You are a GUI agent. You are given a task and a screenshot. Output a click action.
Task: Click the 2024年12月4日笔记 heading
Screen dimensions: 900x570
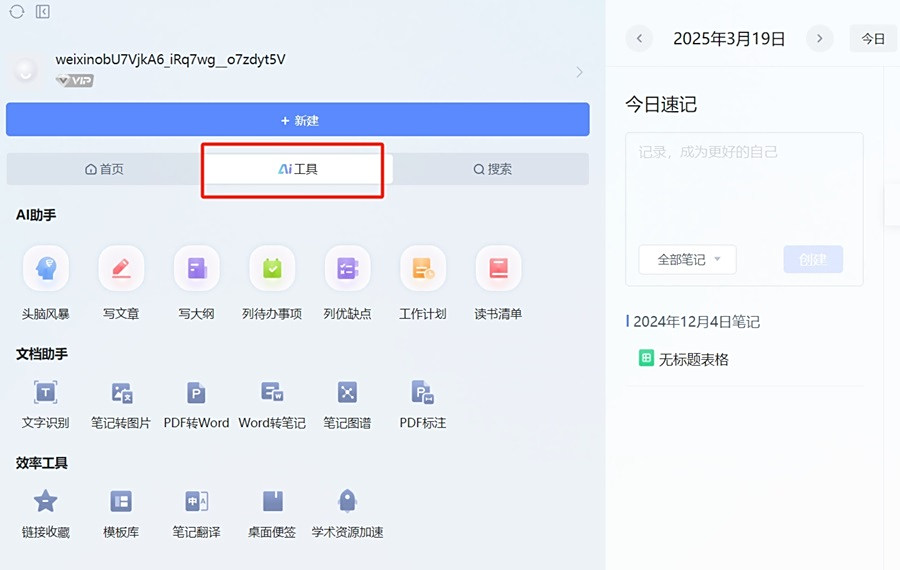696,321
